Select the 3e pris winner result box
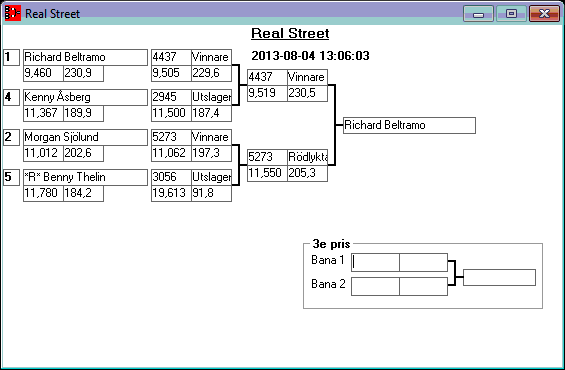Screen dimensions: 565x370 pyautogui.click(x=499, y=277)
